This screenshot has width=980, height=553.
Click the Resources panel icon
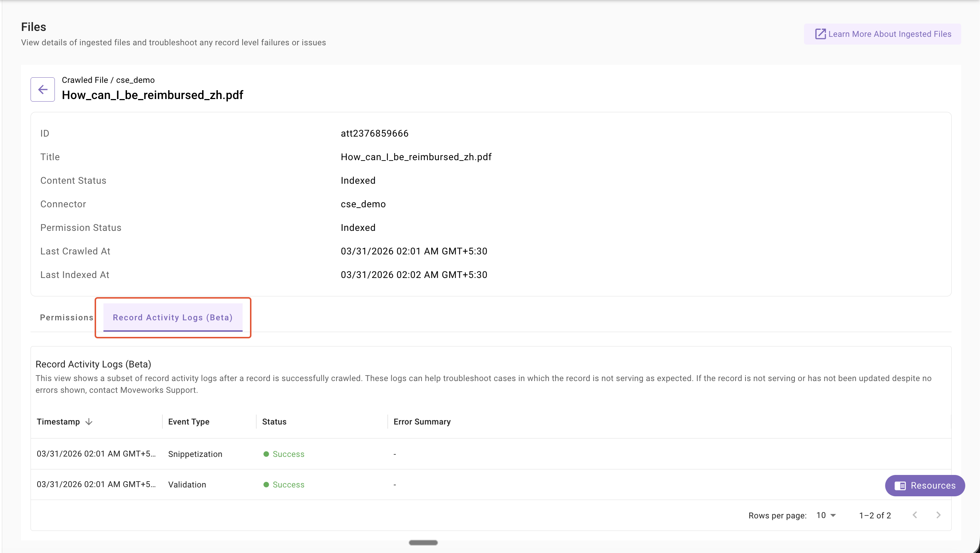900,486
